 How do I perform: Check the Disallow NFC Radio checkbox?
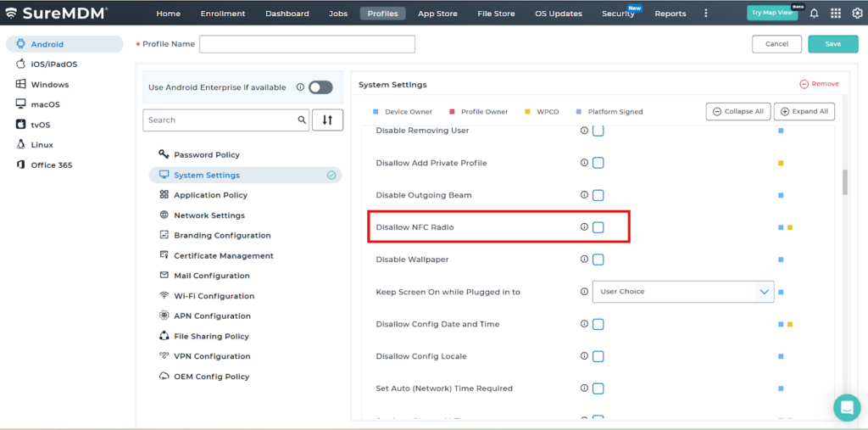point(598,227)
